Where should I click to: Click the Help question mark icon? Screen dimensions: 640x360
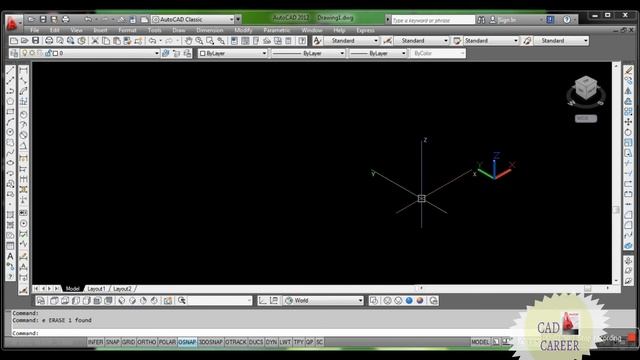point(567,20)
